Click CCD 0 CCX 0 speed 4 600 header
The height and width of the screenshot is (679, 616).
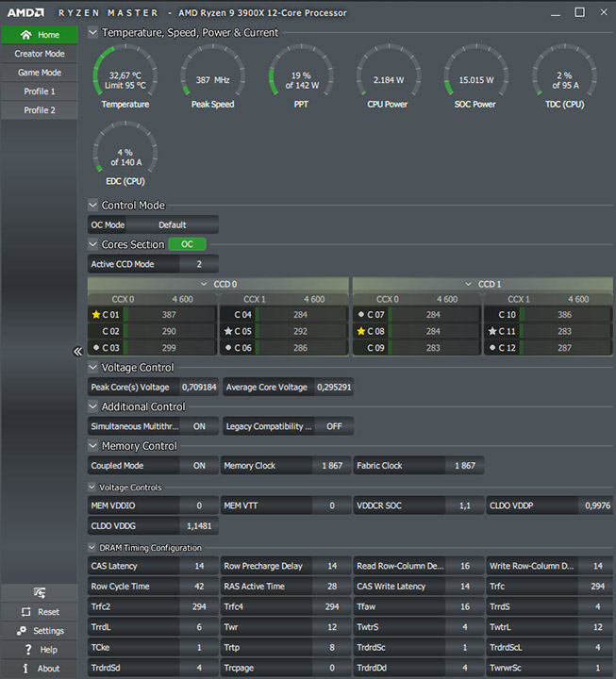point(182,299)
